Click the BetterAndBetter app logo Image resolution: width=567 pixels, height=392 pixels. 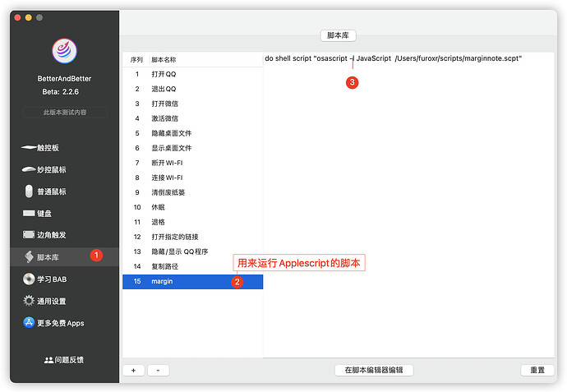64,51
